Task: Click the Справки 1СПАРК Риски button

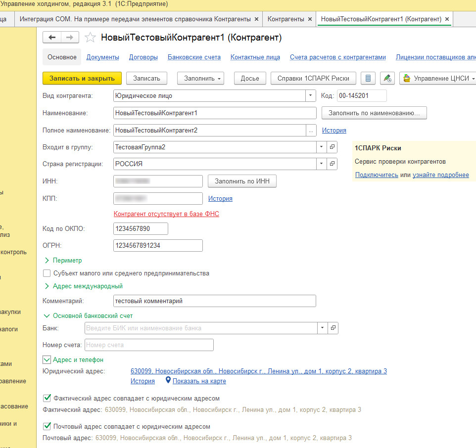Action: [313, 78]
